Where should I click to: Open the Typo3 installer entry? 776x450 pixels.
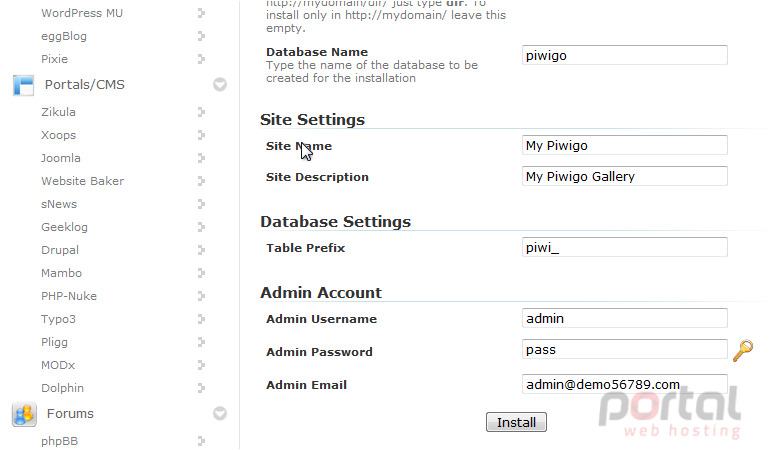(58, 319)
